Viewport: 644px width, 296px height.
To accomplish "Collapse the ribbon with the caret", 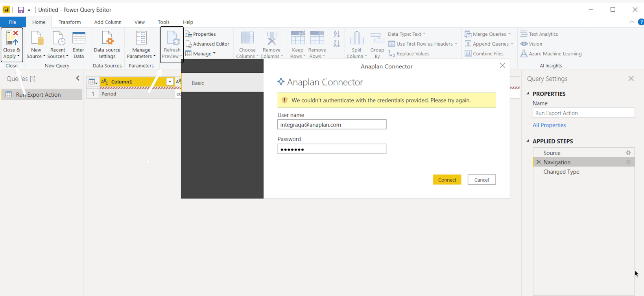I will (631, 22).
